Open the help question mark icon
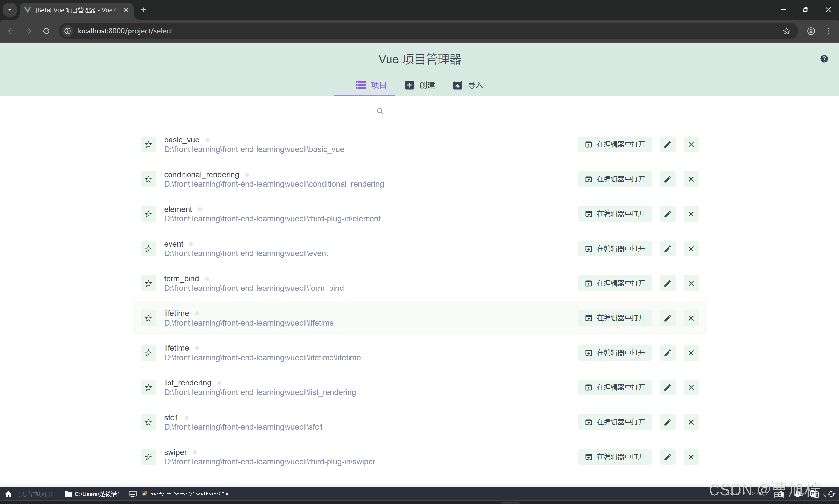 point(824,58)
